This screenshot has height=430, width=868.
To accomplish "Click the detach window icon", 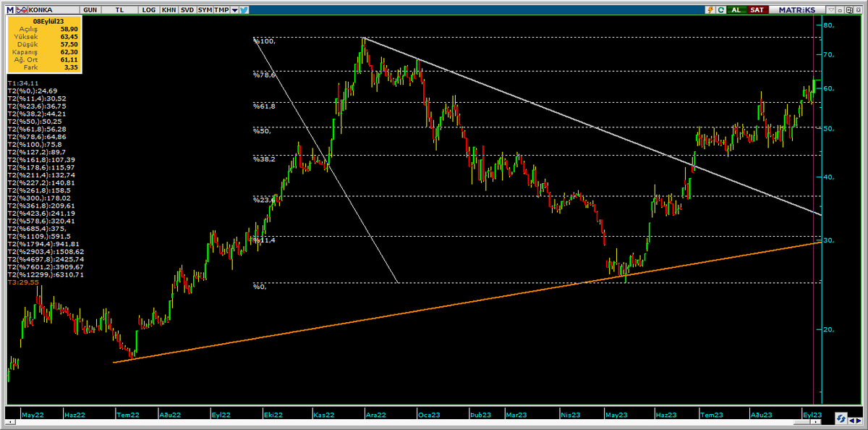I will (851, 10).
